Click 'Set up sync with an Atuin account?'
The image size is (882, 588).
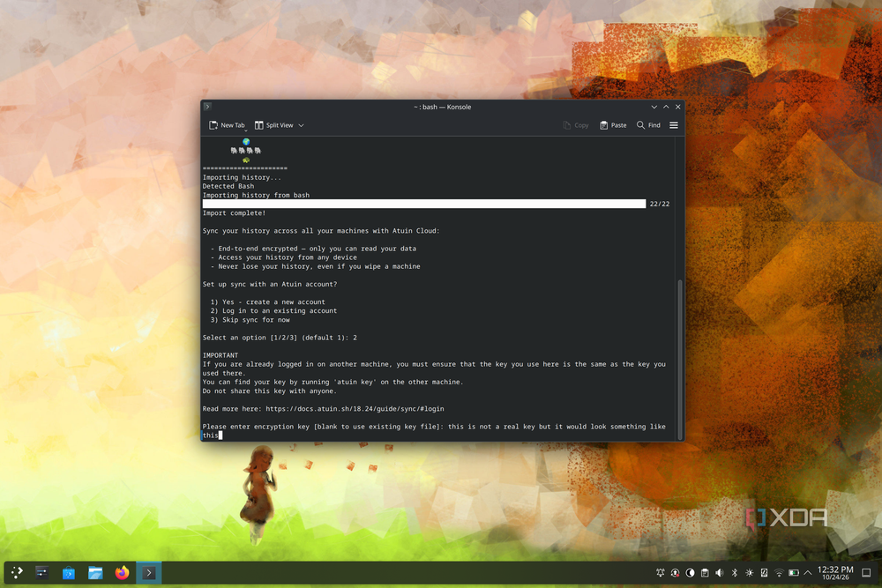click(x=270, y=284)
